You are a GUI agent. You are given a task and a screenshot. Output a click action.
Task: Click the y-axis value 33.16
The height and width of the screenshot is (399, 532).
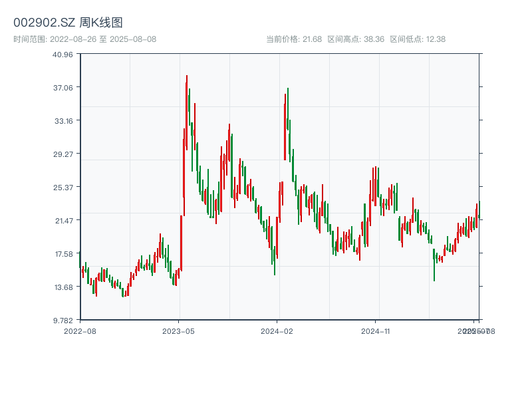tap(63, 121)
